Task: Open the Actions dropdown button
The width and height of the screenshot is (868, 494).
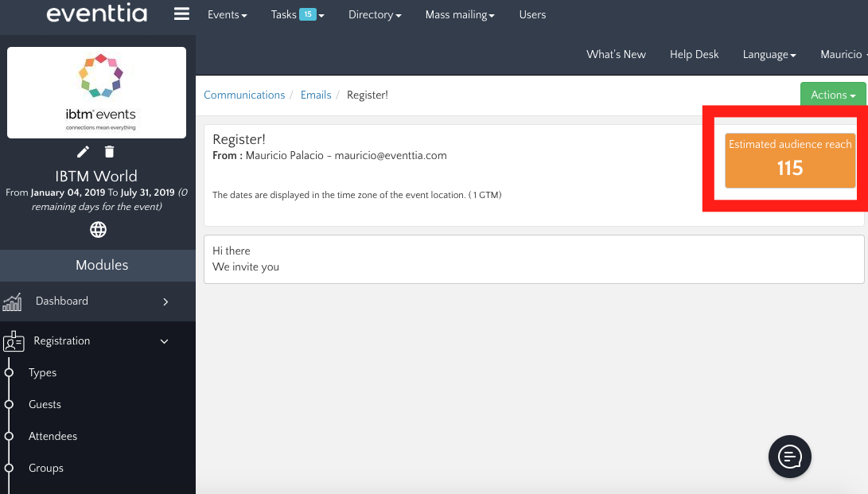Action: point(833,95)
